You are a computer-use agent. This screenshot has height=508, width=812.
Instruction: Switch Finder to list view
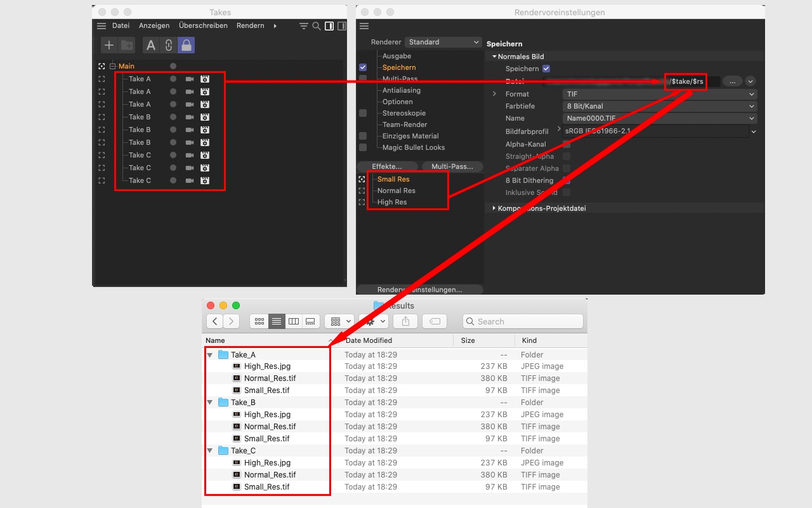tap(277, 321)
